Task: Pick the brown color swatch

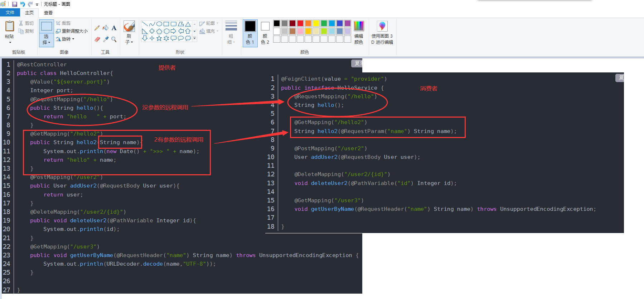Action: tap(292, 31)
